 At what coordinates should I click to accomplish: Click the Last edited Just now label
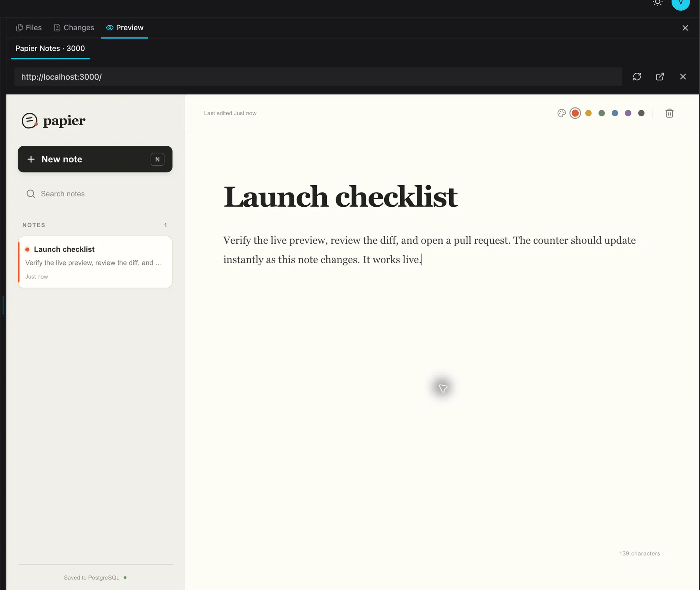[230, 113]
